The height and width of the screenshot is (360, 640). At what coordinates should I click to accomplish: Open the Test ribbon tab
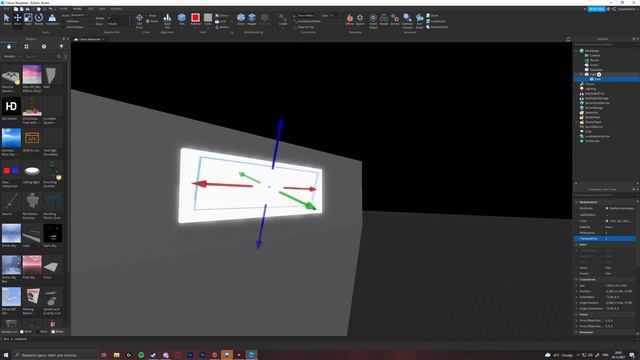pyautogui.click(x=91, y=9)
